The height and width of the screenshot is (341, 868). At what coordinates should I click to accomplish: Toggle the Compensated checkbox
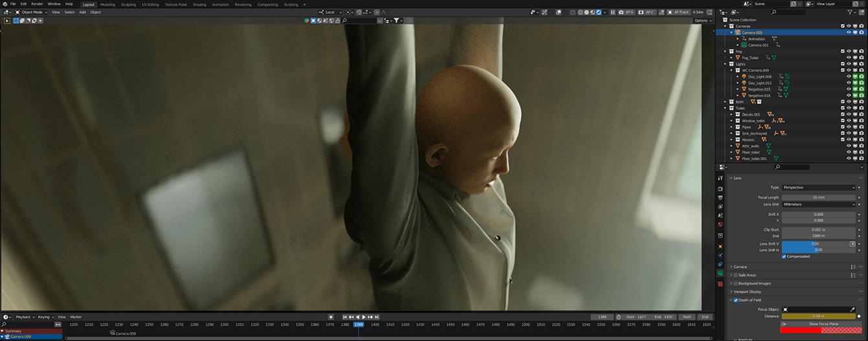pyautogui.click(x=784, y=256)
